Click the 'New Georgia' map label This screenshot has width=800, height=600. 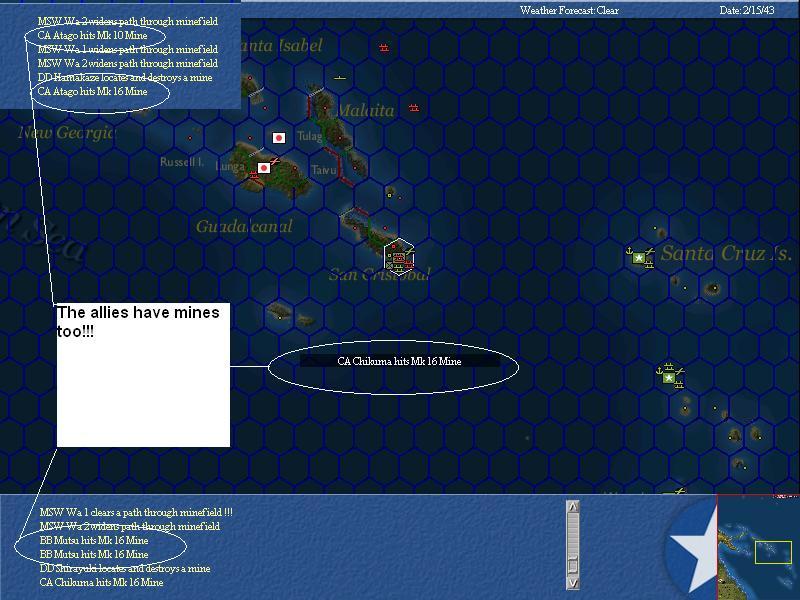67,133
